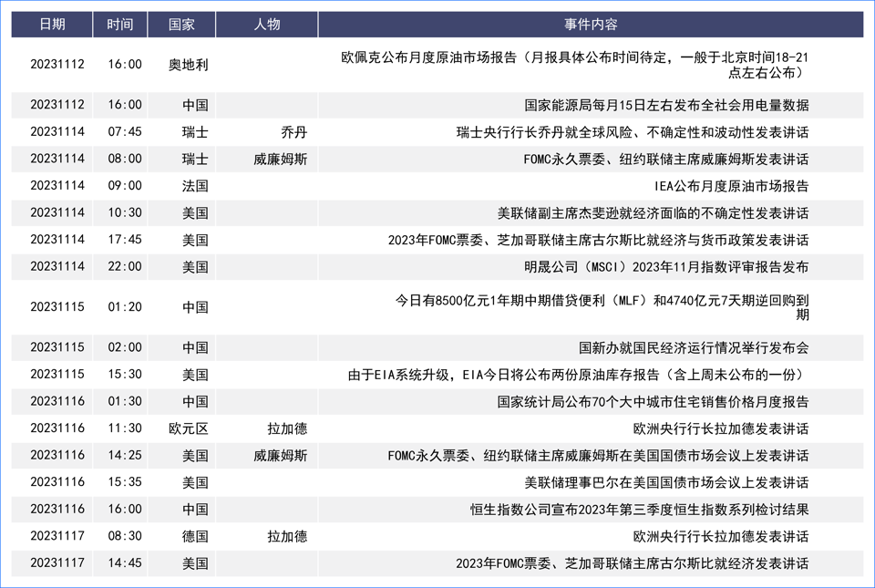Viewport: 875px width, 588px height.
Task: Click the 01:20 time cell
Action: point(125,307)
